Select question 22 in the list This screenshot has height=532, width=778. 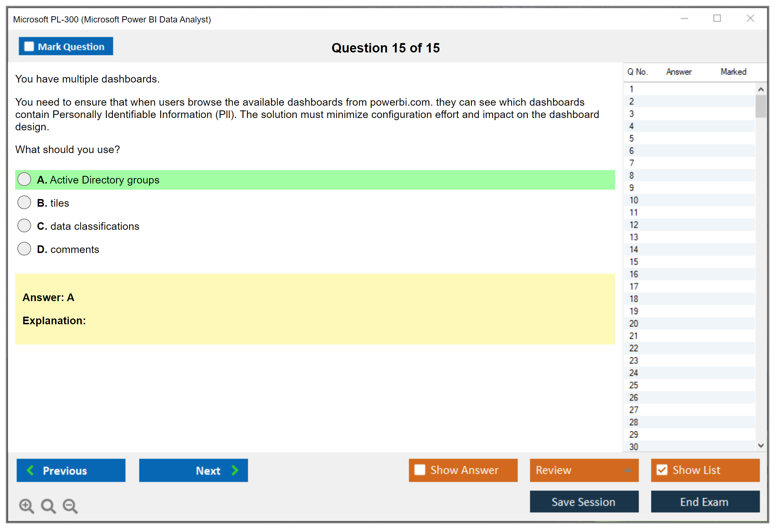point(634,348)
